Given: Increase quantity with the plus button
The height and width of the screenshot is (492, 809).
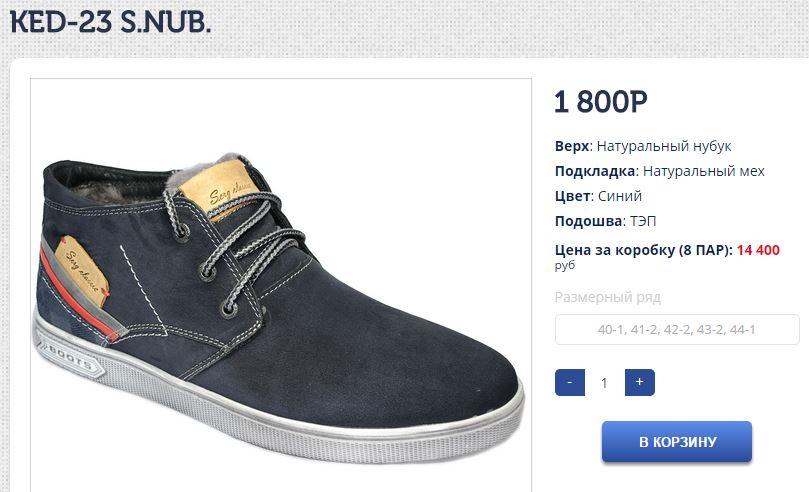Looking at the screenshot, I should click(640, 382).
